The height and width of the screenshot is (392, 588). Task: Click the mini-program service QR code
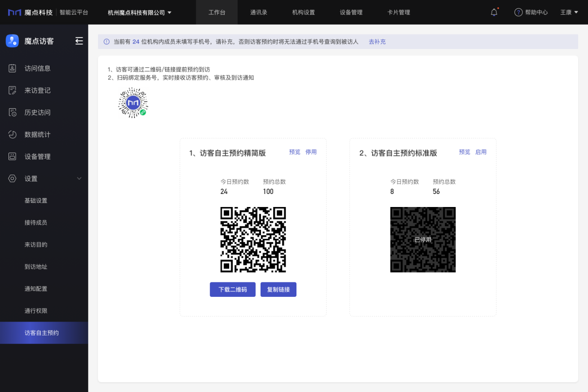pos(133,103)
